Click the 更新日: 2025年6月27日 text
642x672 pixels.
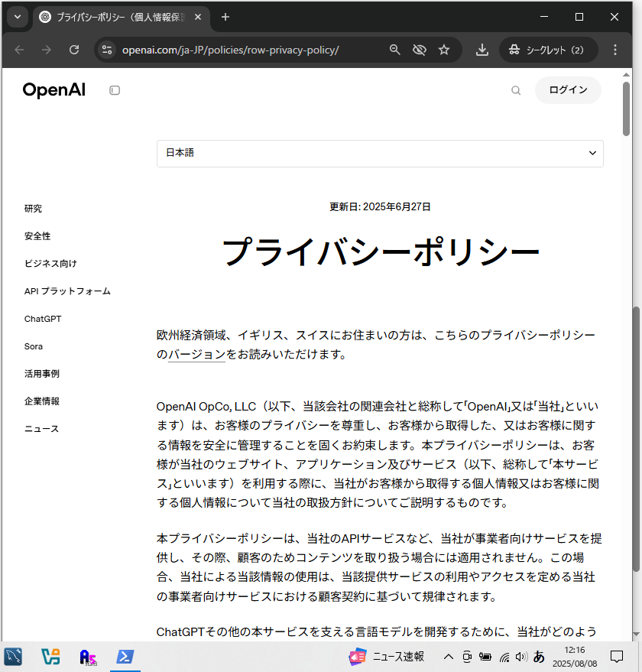click(x=380, y=206)
